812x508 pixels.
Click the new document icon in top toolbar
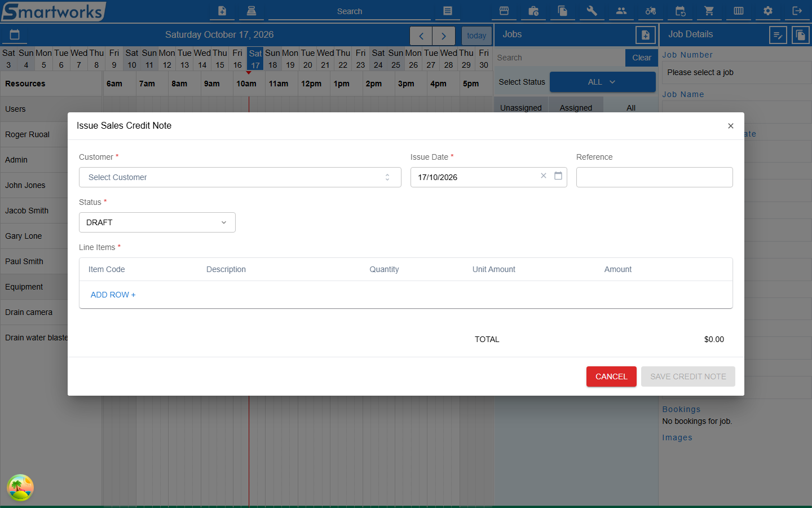(x=222, y=11)
